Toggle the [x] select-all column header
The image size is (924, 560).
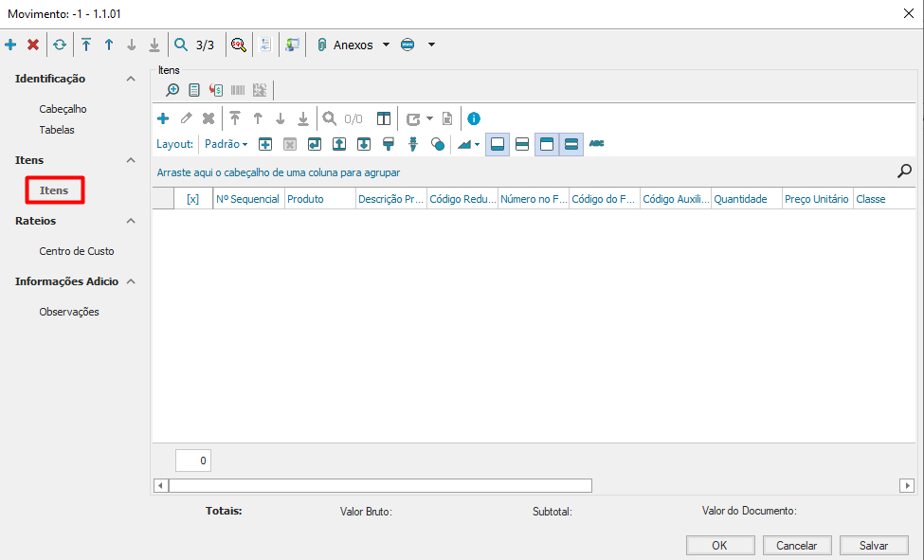(193, 199)
